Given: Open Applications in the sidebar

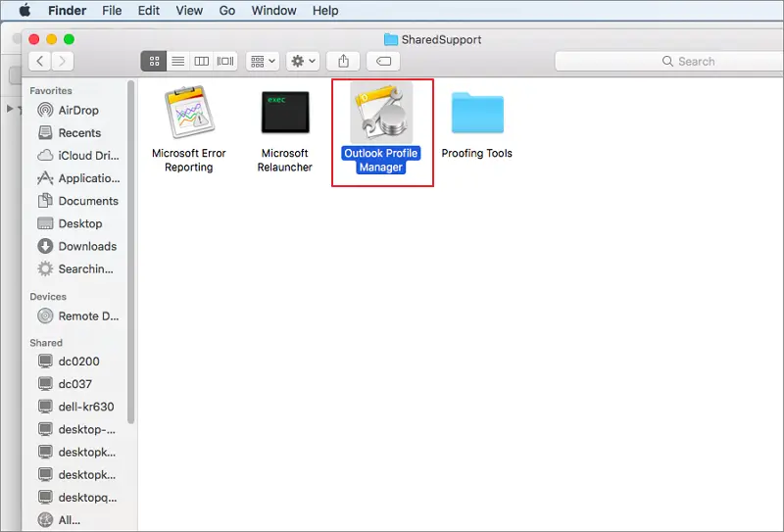Looking at the screenshot, I should (x=78, y=178).
